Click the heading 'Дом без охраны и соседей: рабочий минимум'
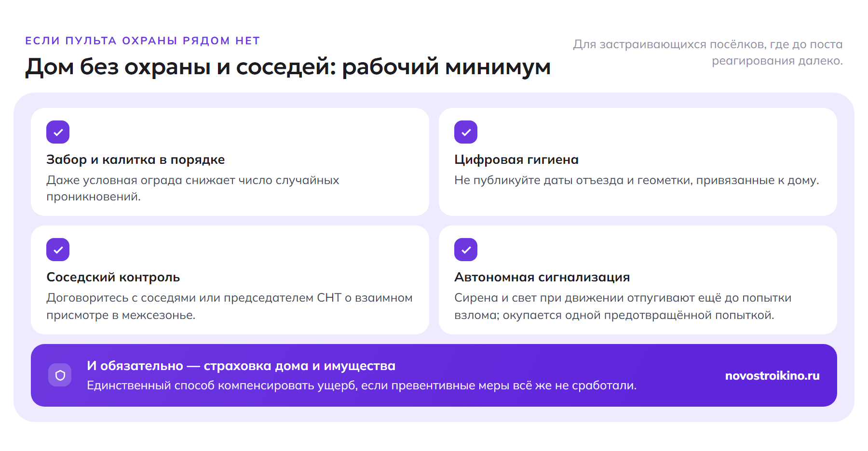The image size is (868, 451). click(x=288, y=66)
